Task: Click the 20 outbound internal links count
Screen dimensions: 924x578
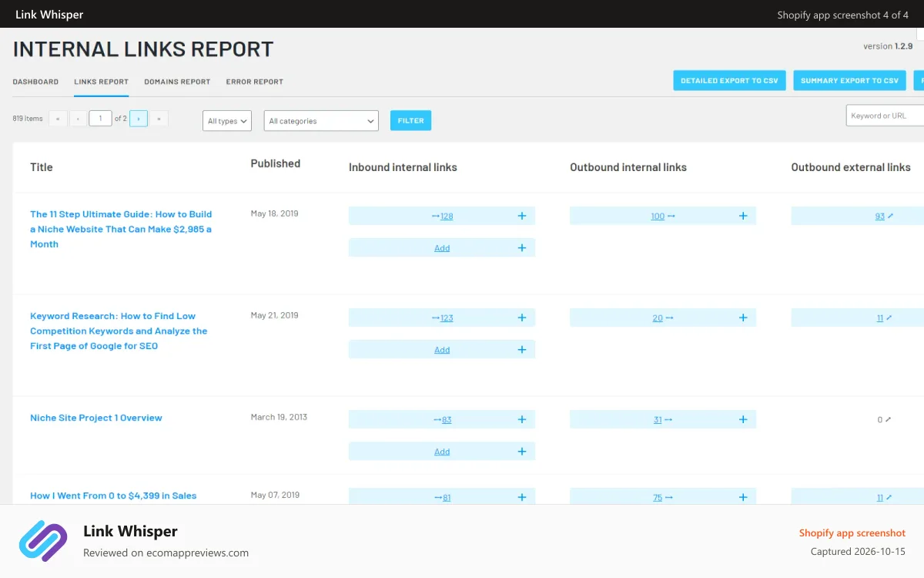Action: pyautogui.click(x=658, y=318)
